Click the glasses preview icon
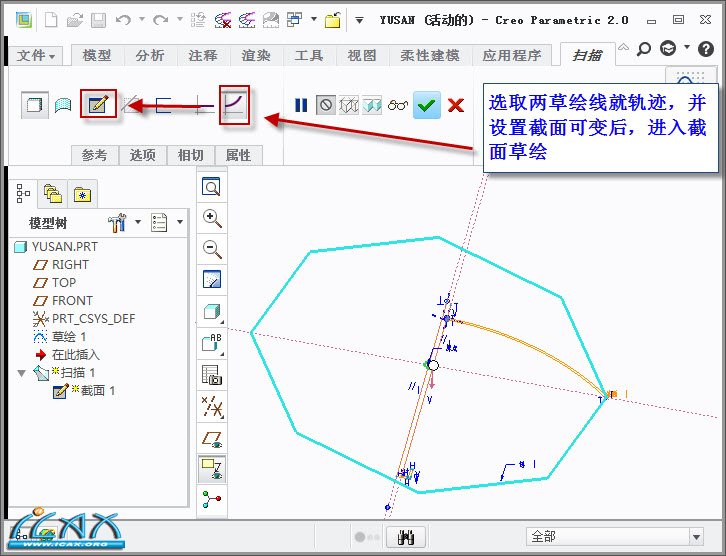726x556 pixels. pyautogui.click(x=398, y=105)
